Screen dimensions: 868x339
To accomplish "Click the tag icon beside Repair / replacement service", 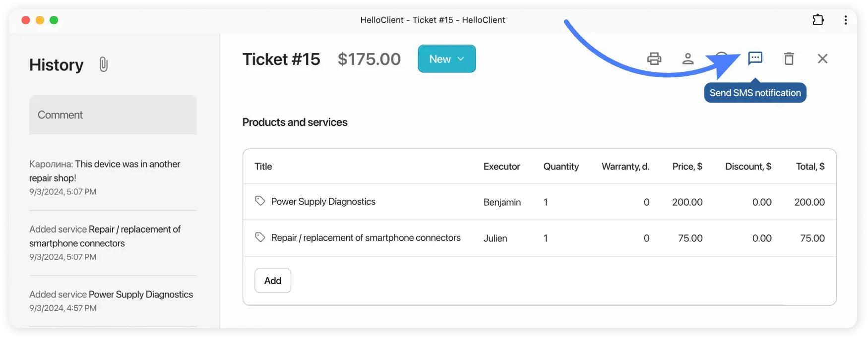I will (260, 237).
